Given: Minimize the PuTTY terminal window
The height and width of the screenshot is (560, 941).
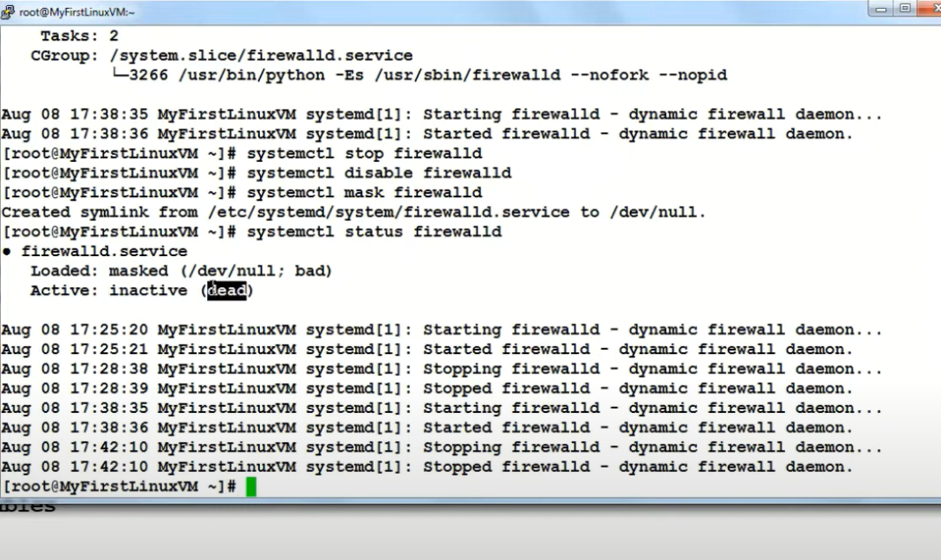Looking at the screenshot, I should click(881, 9).
